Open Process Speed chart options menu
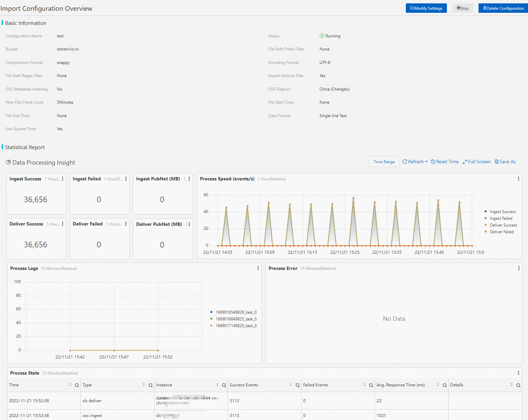This screenshot has width=528, height=420. (x=518, y=179)
